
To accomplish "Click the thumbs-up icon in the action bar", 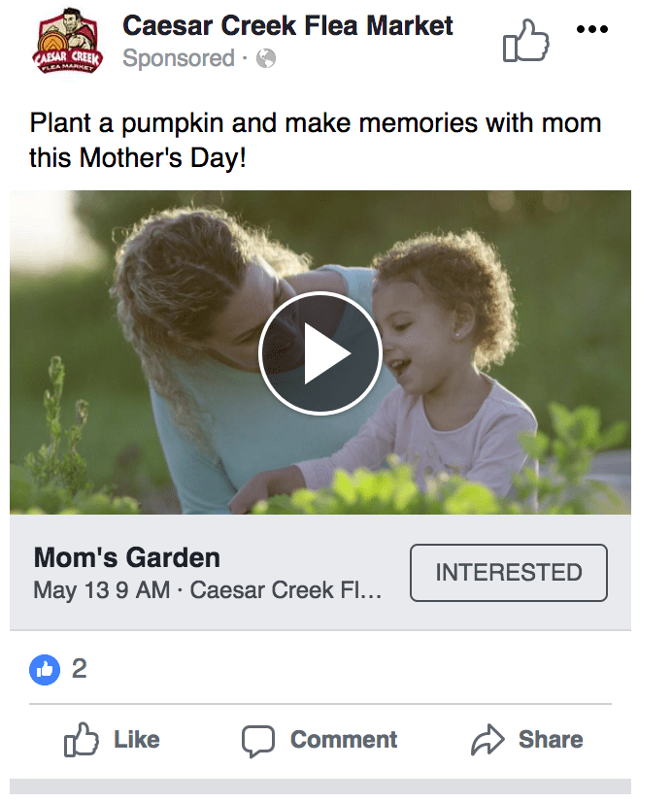I will [x=83, y=741].
